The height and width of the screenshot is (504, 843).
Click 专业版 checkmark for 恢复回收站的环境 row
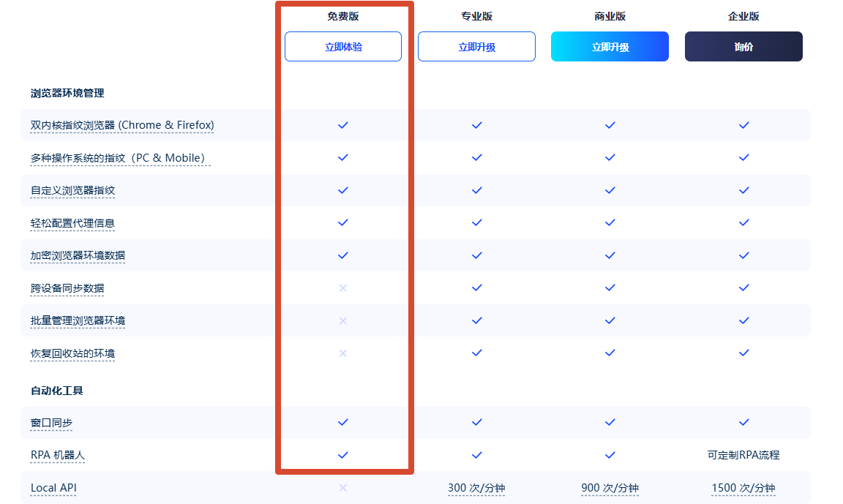[476, 353]
